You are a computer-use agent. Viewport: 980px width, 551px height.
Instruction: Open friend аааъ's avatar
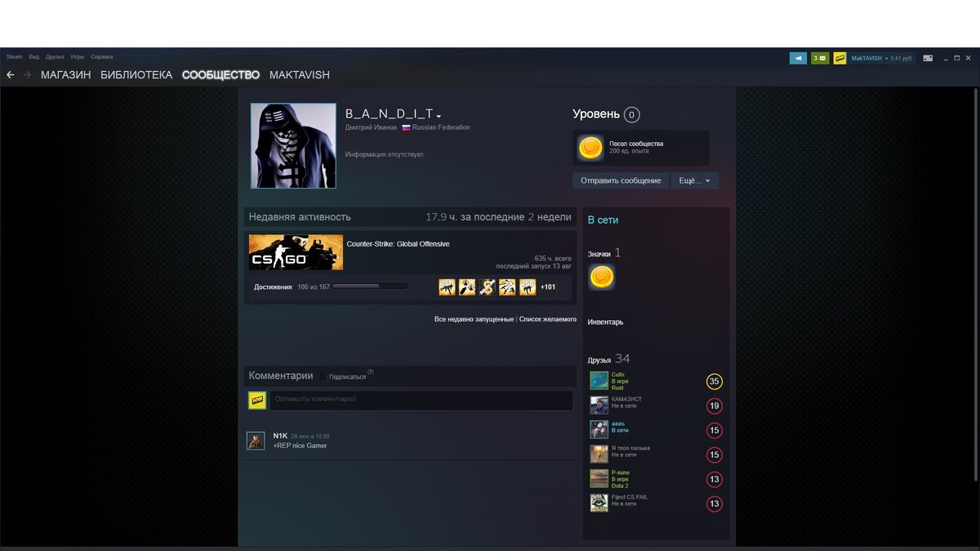click(599, 429)
